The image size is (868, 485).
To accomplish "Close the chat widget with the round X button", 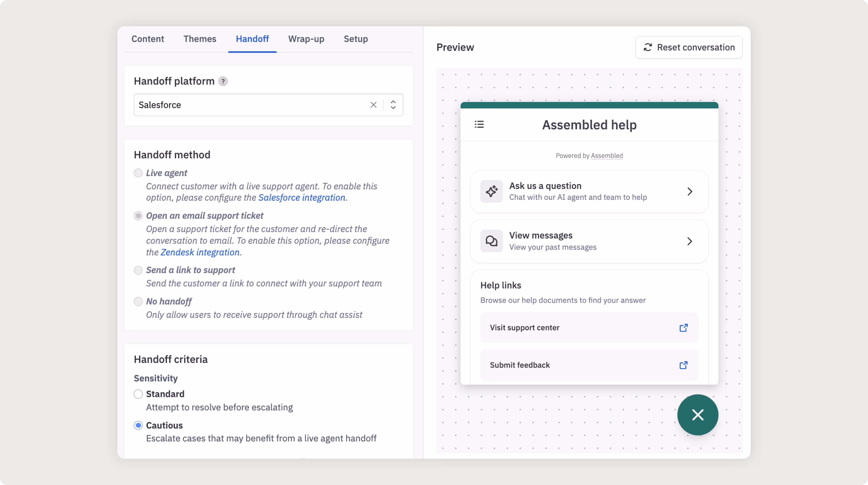I will tap(698, 415).
